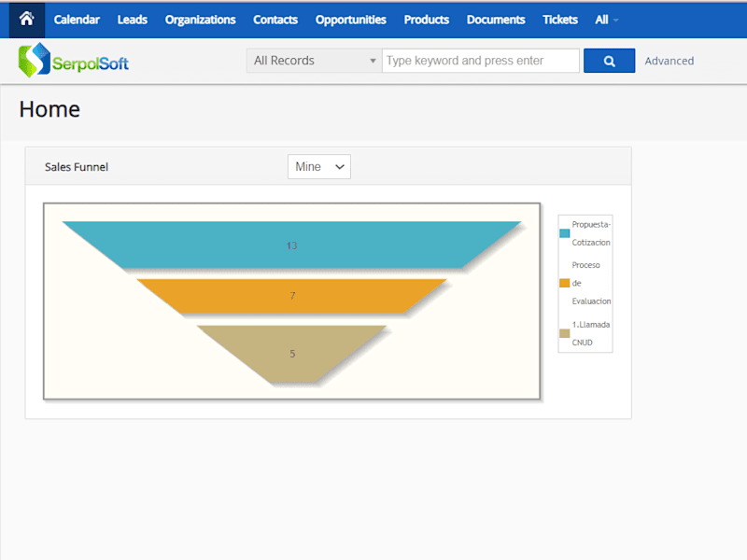Click the funnel segment showing 13
The image size is (747, 560).
coord(291,245)
